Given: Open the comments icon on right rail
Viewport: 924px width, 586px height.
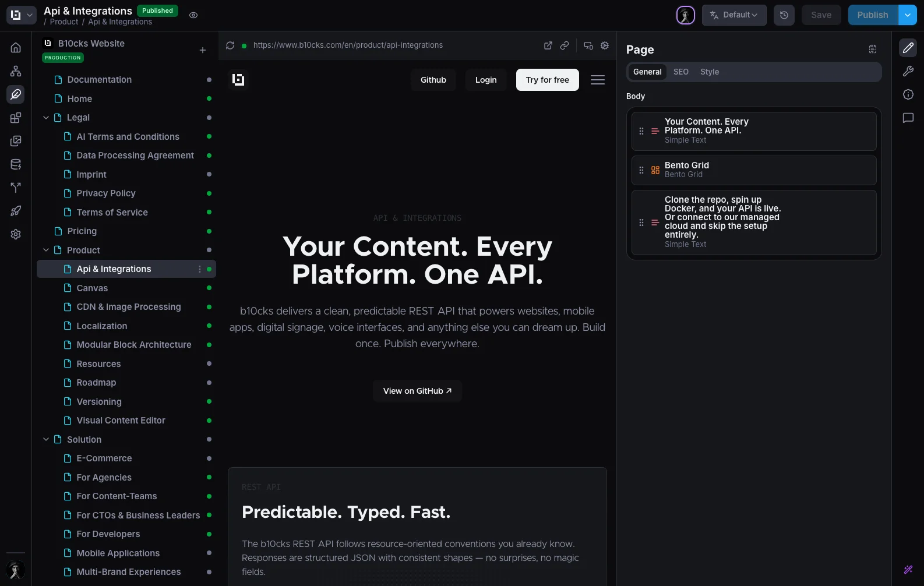Looking at the screenshot, I should point(908,118).
